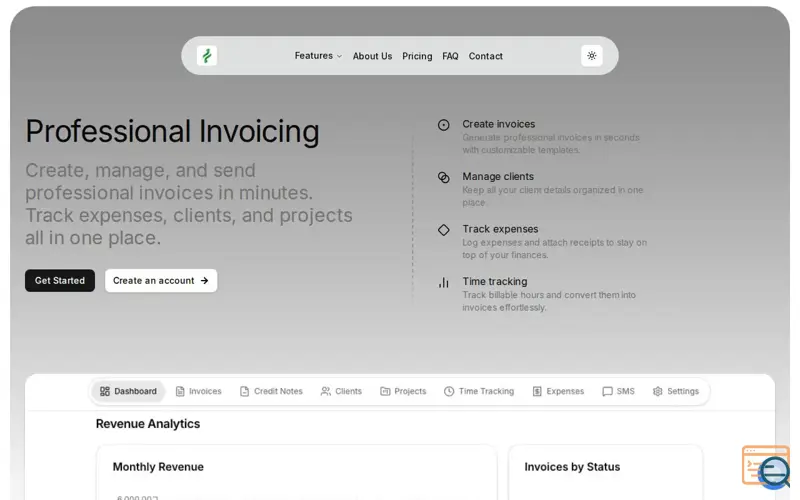This screenshot has height=500, width=800.
Task: Open the SMS tab
Action: 618,391
